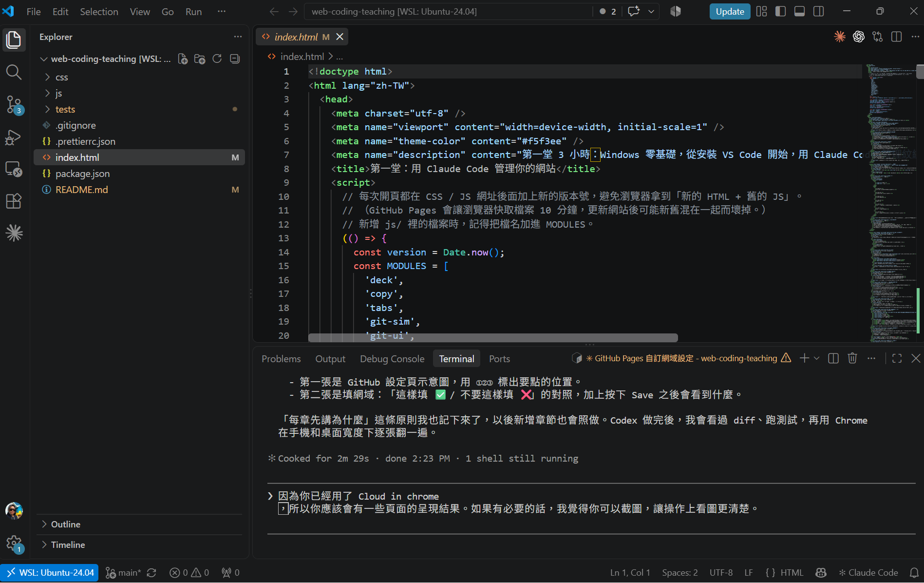
Task: Refresh the Explorer file tree
Action: [x=217, y=59]
